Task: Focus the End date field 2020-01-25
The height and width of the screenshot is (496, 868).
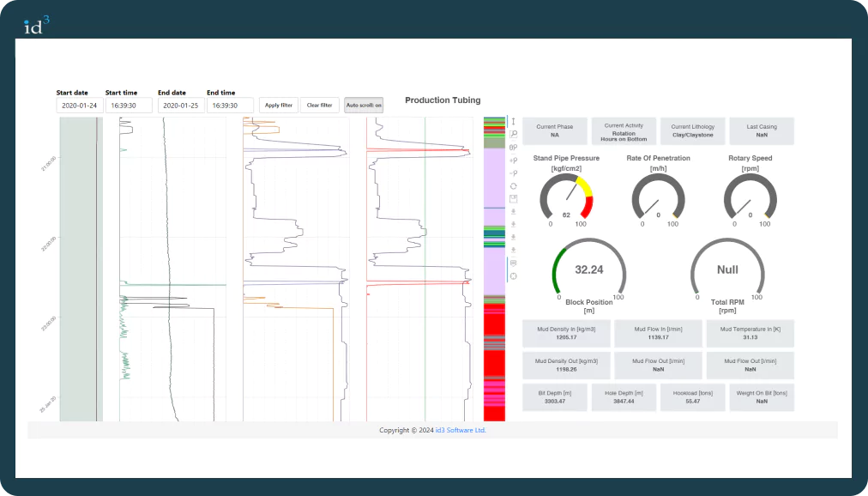Action: [181, 106]
